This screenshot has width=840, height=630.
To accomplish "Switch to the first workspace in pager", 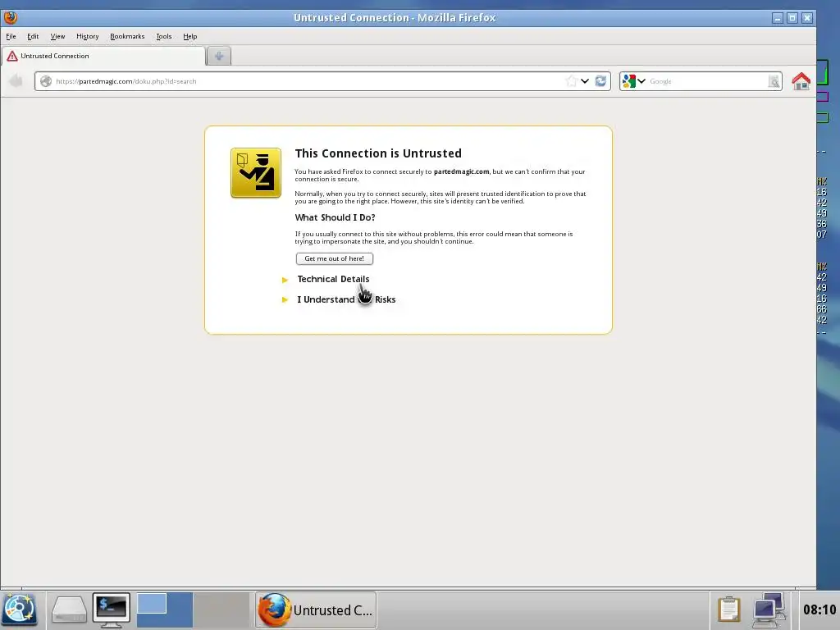I will (164, 609).
